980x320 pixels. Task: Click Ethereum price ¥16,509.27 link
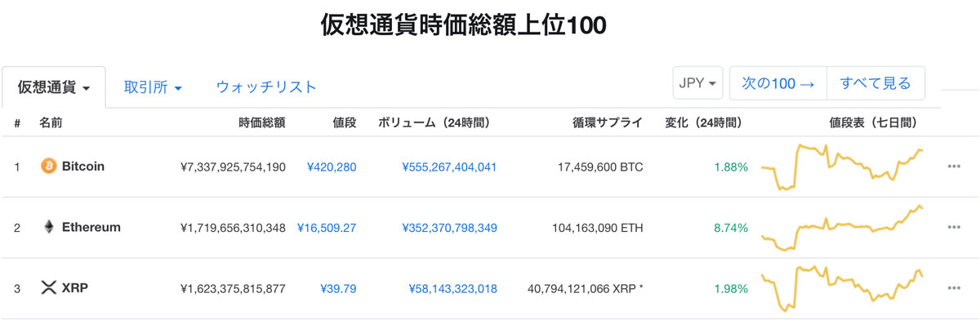click(x=326, y=228)
